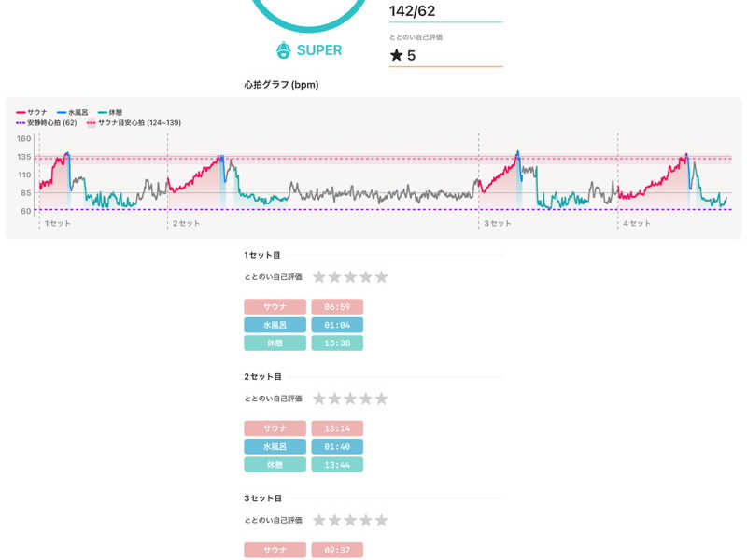747x560 pixels.
Task: Open set 2 水風呂 time 01:40
Action: click(337, 446)
